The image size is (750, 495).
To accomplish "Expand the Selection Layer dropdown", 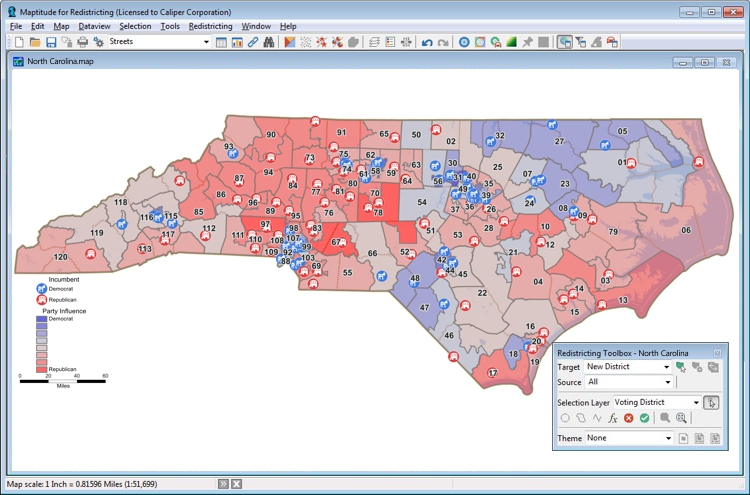I will point(695,402).
